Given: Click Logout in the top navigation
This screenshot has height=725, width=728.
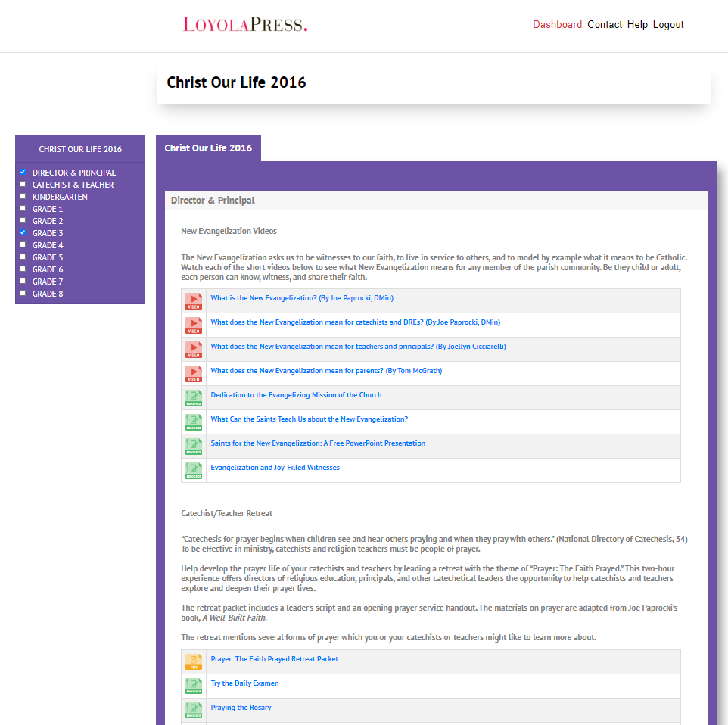Looking at the screenshot, I should point(668,25).
